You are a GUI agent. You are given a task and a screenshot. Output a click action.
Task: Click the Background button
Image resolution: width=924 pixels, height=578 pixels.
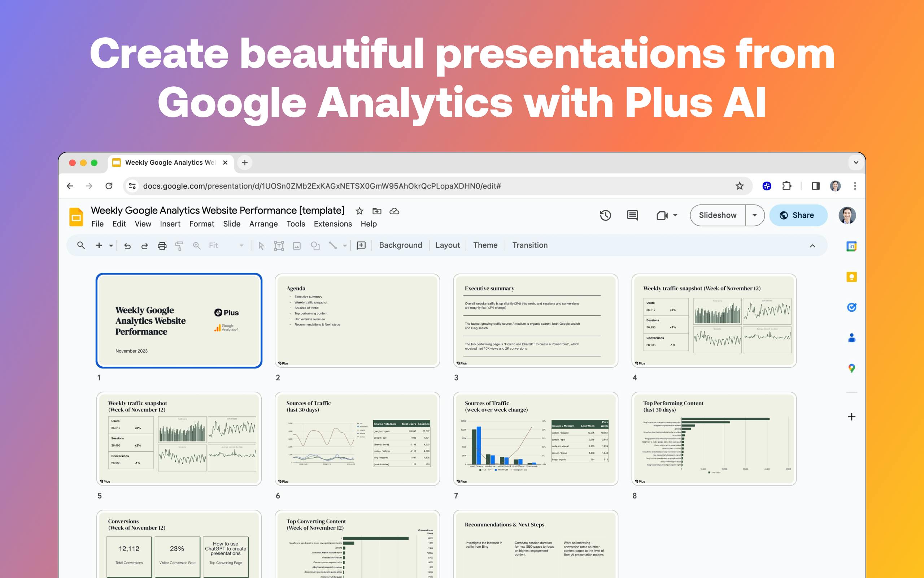401,245
